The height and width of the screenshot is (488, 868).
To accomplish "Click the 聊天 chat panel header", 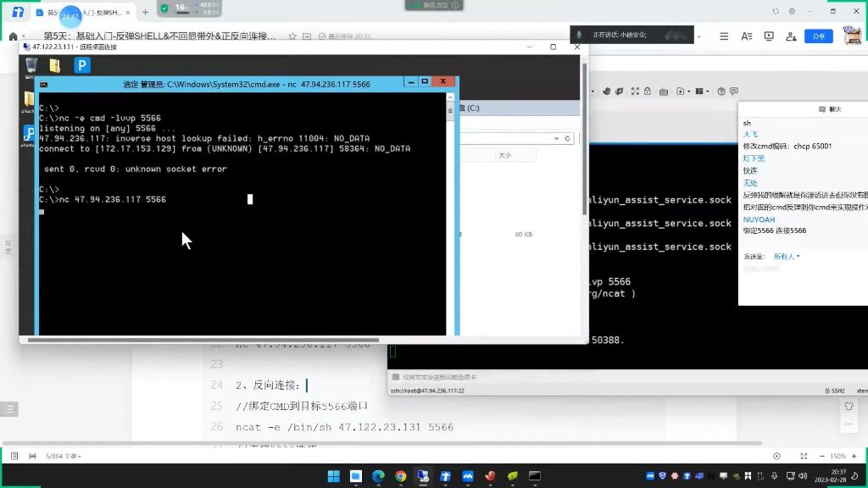I will point(831,109).
